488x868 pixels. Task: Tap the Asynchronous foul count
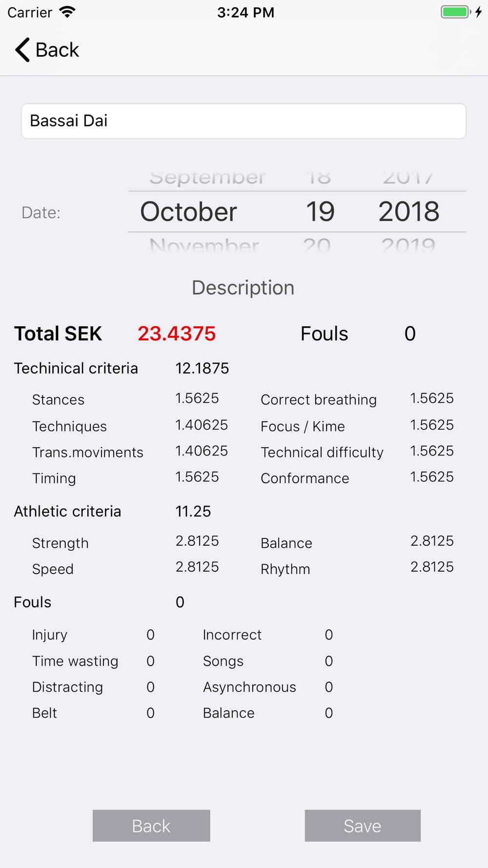click(329, 687)
